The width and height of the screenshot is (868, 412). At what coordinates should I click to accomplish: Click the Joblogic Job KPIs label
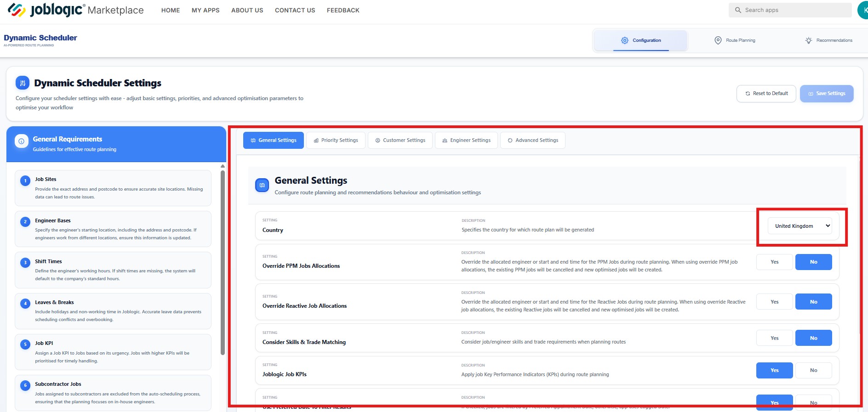(285, 374)
